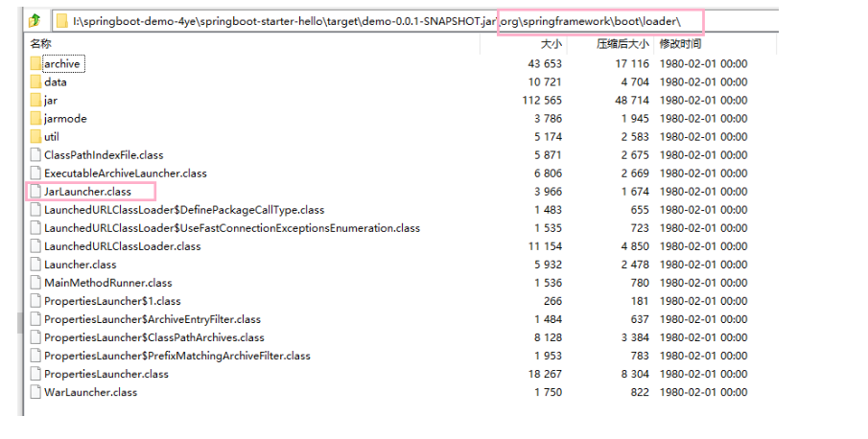Click the WarLauncher.class file icon
The image size is (868, 439).
point(36,392)
